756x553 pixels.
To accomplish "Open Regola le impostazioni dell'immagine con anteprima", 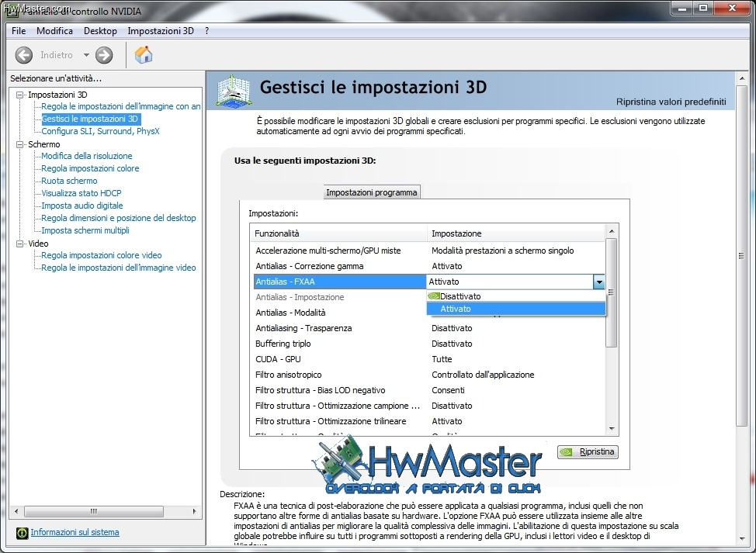I will tap(120, 106).
